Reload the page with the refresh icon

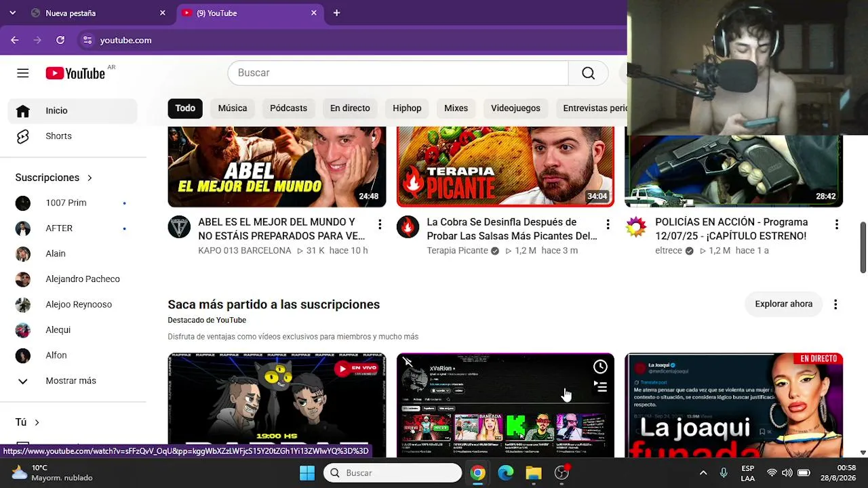pyautogui.click(x=60, y=40)
